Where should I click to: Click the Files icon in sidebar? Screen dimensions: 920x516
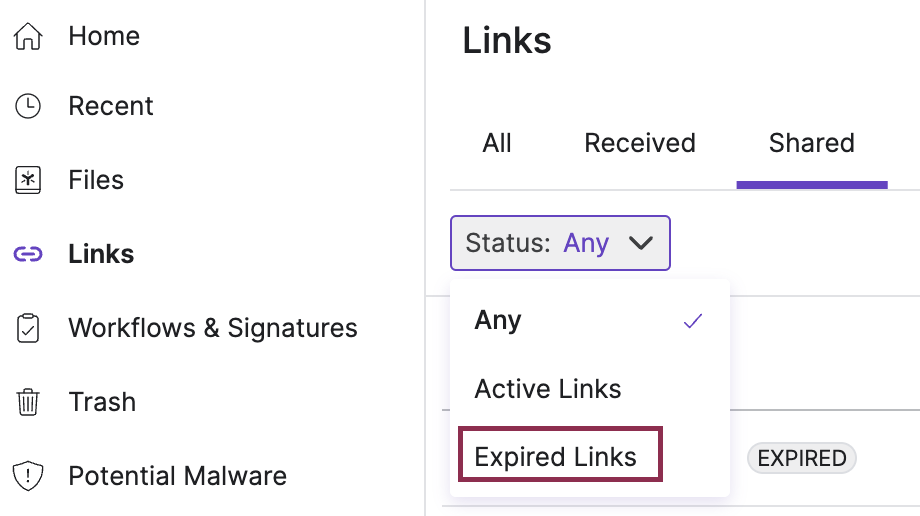[28, 180]
